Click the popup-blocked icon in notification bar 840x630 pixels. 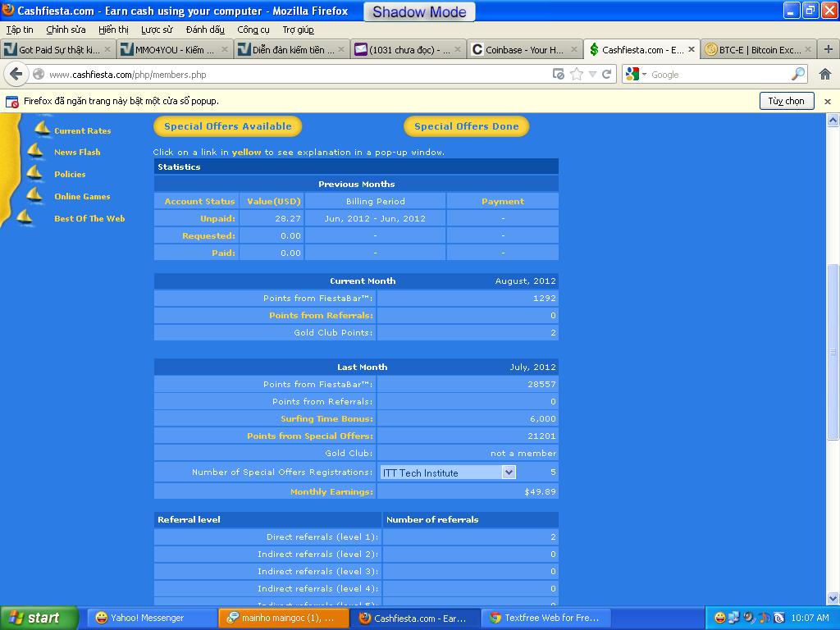pos(11,101)
